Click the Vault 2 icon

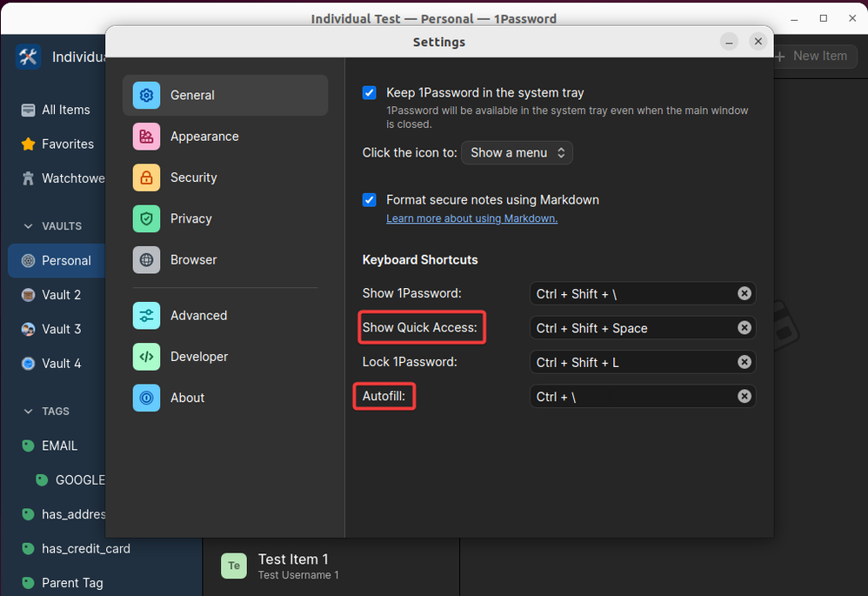pyautogui.click(x=28, y=295)
